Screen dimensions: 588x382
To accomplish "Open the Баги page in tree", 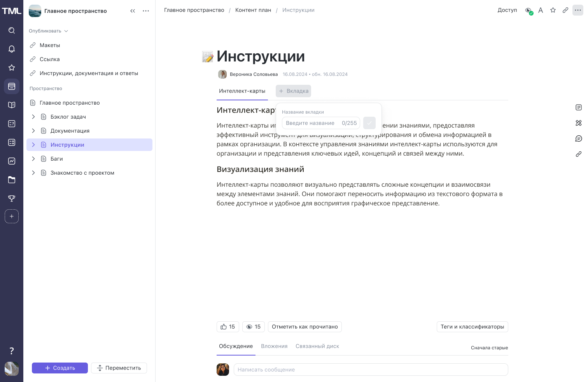I will [x=57, y=159].
